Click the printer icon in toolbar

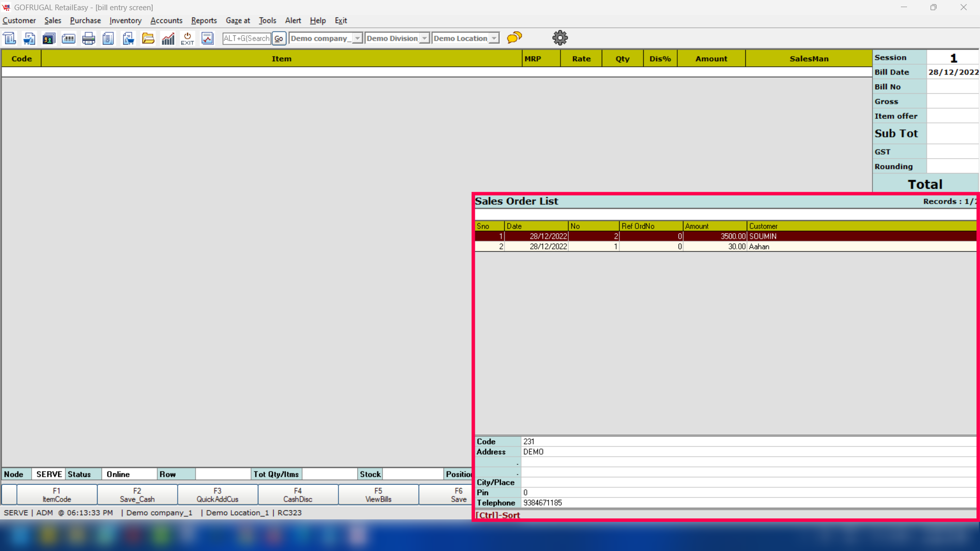tap(88, 38)
